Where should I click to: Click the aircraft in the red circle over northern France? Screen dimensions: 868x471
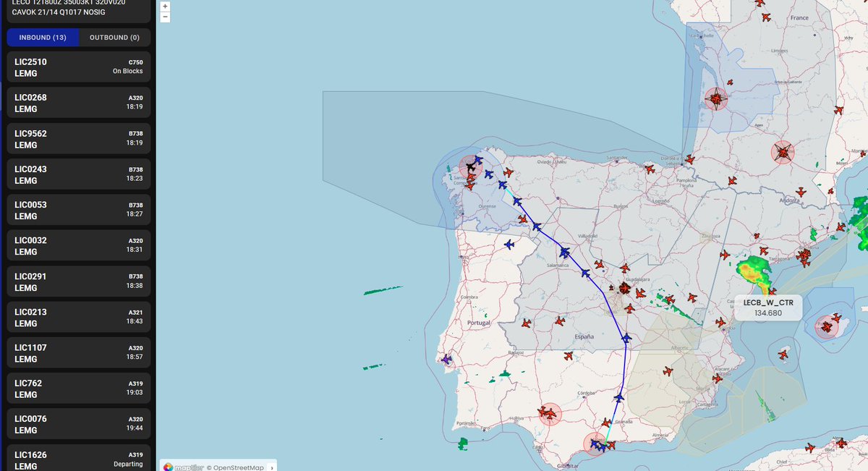click(x=715, y=98)
